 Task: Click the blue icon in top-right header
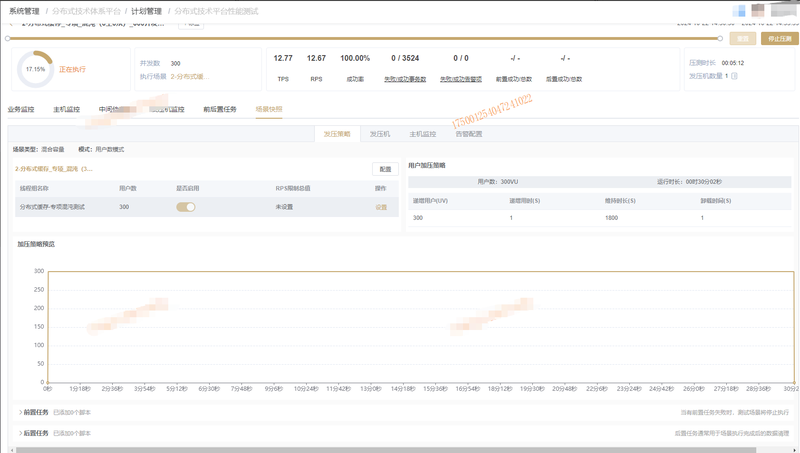click(739, 11)
